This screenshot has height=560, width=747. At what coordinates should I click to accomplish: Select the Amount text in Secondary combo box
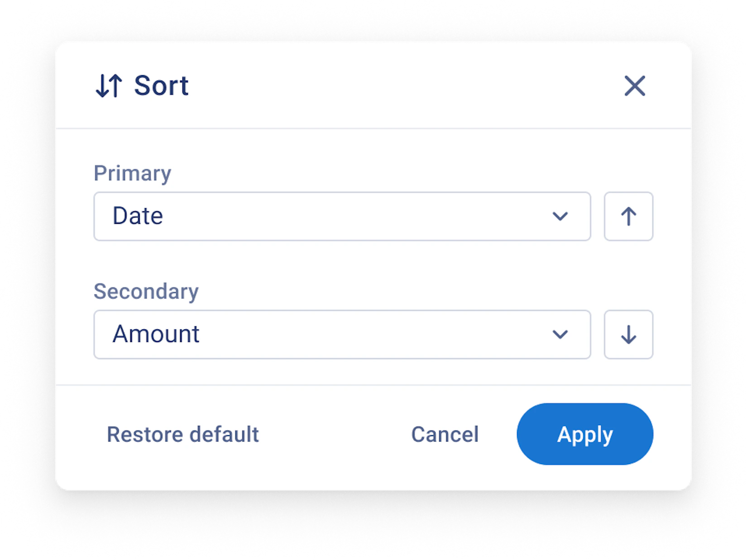tap(156, 334)
